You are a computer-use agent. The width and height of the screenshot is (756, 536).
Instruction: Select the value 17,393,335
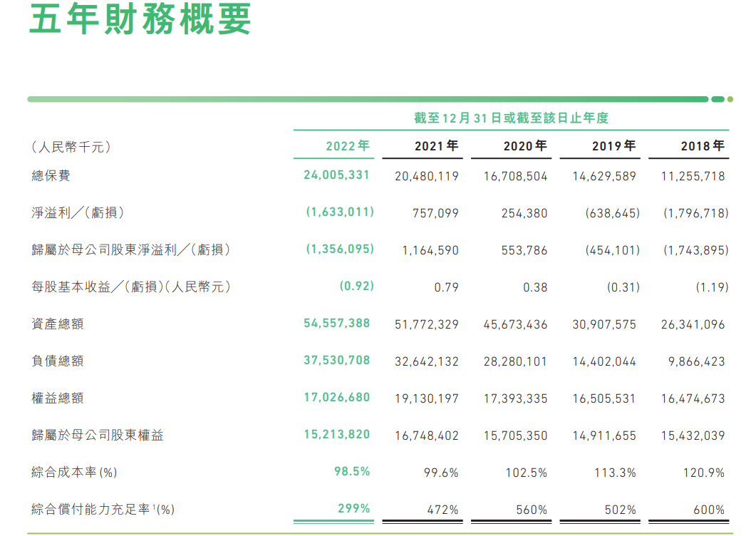(x=515, y=399)
